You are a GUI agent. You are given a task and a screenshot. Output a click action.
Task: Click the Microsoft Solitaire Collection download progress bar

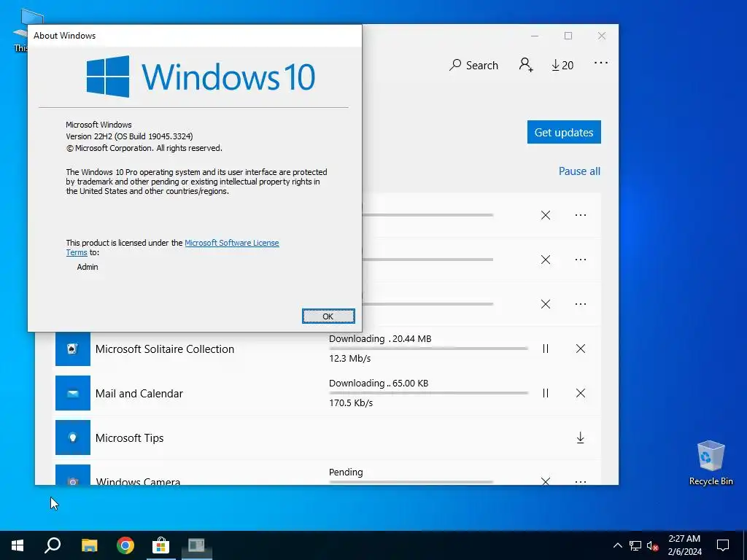428,349
